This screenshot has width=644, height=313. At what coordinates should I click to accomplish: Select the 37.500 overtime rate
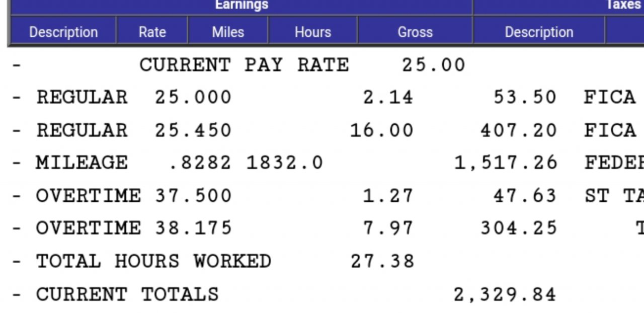point(193,195)
